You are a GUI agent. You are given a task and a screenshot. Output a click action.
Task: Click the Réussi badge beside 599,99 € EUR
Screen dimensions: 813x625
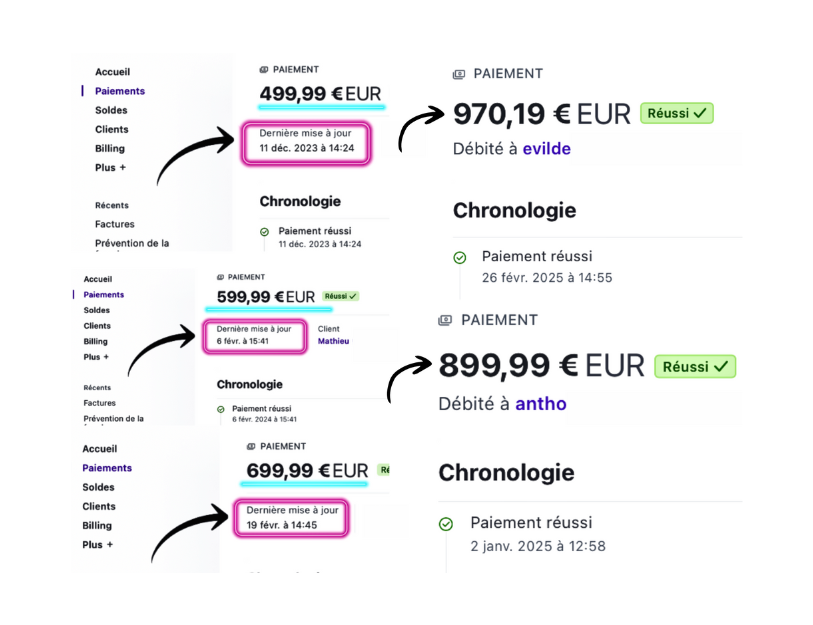pyautogui.click(x=342, y=296)
